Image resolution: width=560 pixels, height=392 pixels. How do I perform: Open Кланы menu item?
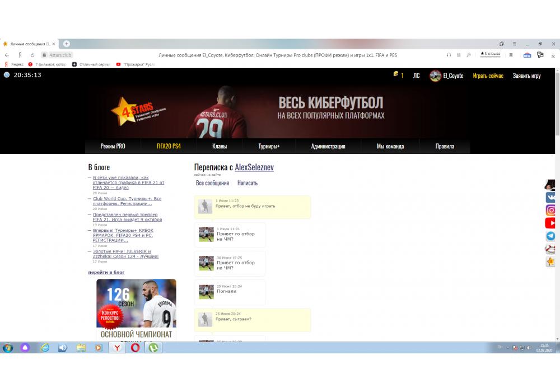point(220,146)
